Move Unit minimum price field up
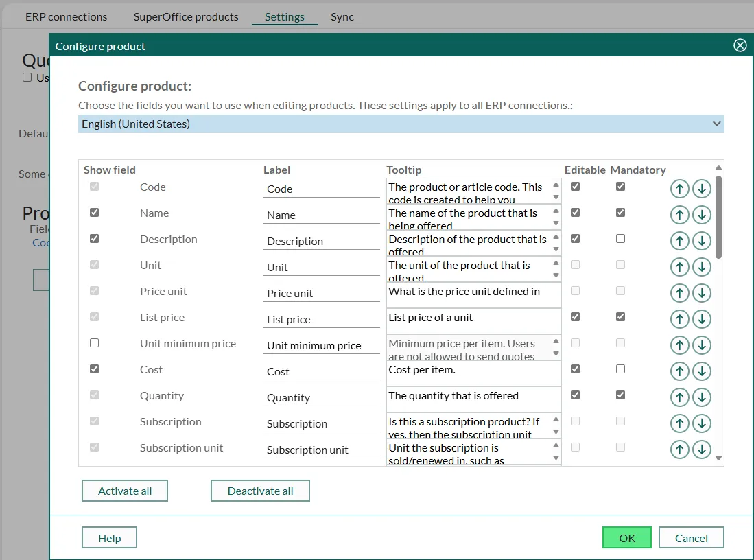Viewport: 754px width, 560px height. tap(679, 345)
